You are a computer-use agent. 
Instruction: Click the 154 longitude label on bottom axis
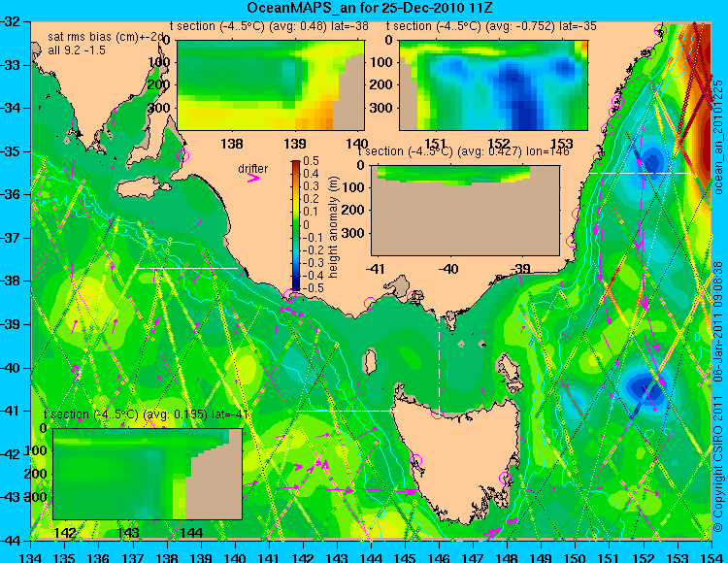click(x=711, y=557)
